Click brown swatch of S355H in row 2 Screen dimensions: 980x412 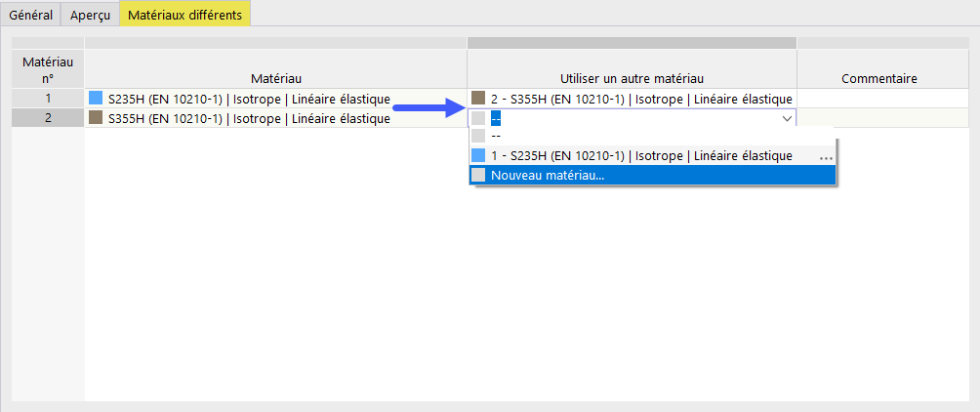[x=96, y=117]
